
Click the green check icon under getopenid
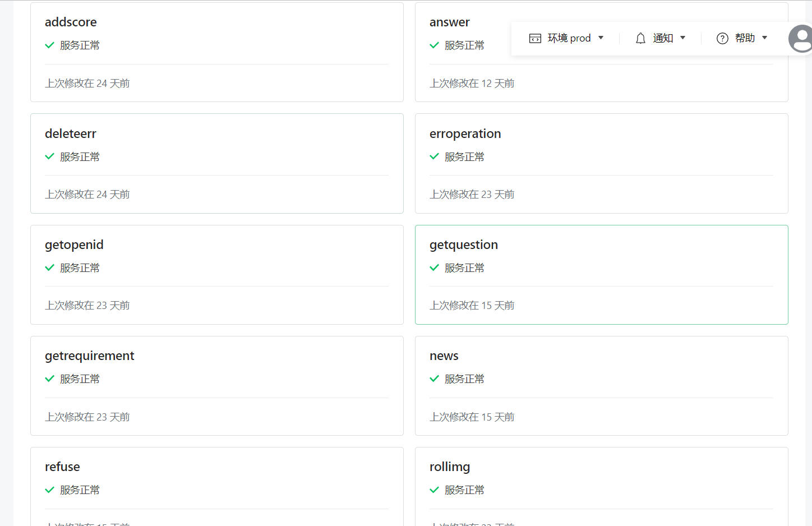(x=49, y=267)
